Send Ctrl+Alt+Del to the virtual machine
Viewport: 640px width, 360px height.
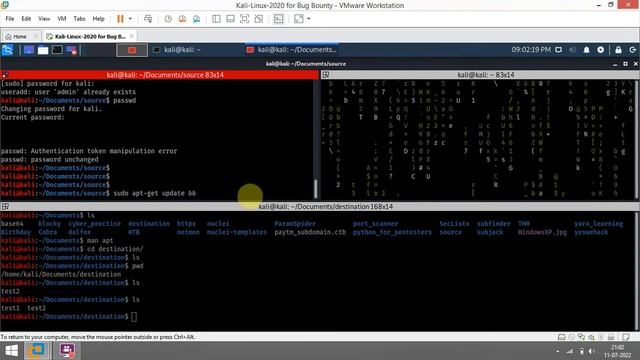[x=148, y=19]
